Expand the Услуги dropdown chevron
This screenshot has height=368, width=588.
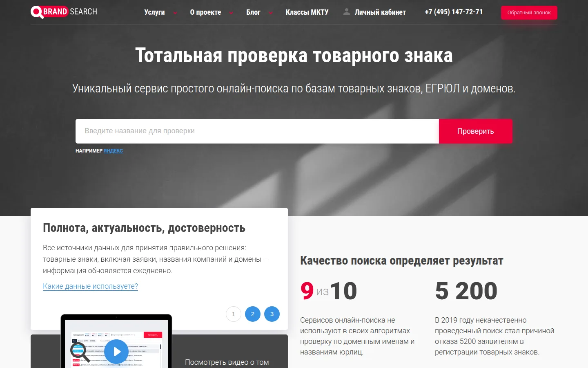175,13
